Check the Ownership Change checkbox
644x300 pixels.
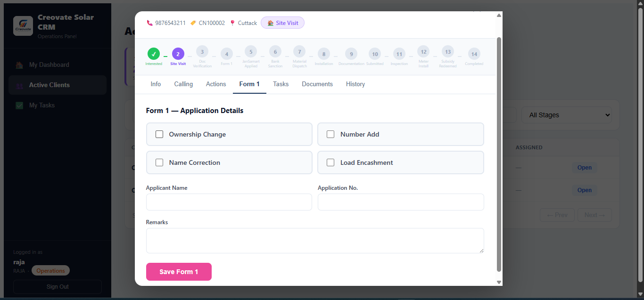pos(159,134)
